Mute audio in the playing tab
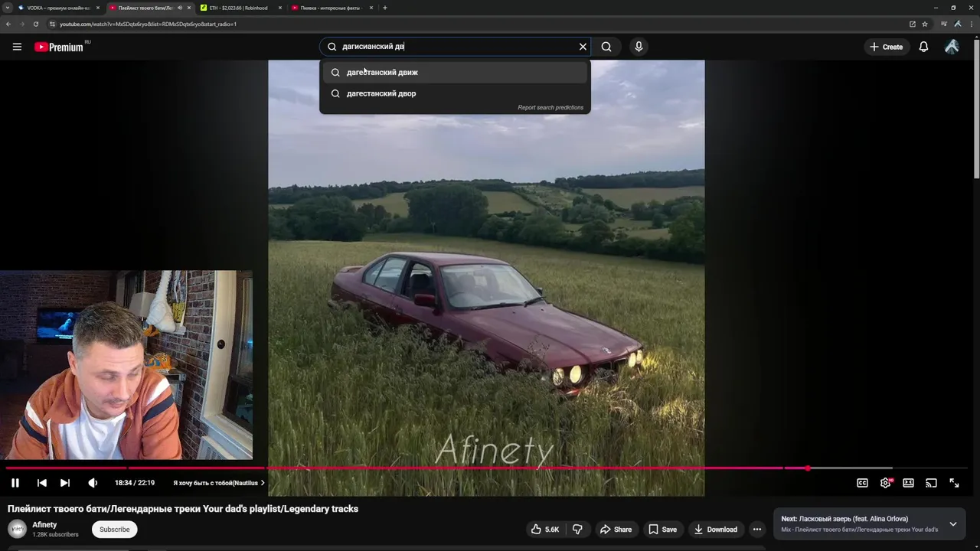Screen dimensions: 980x551 [x=180, y=8]
